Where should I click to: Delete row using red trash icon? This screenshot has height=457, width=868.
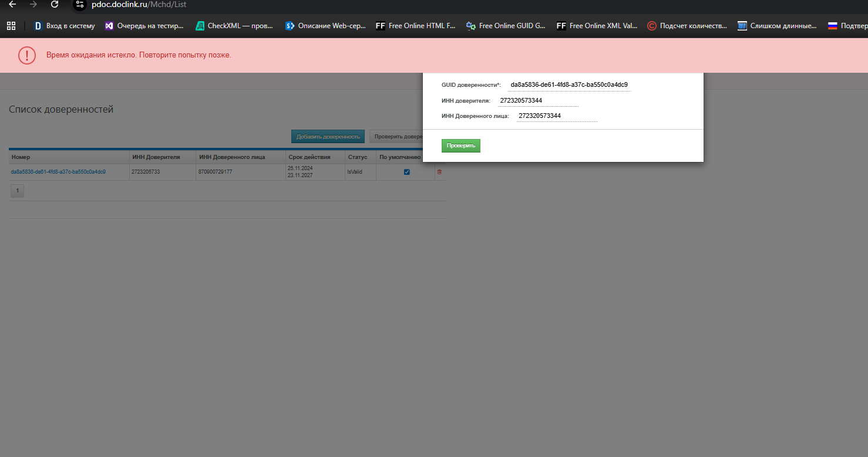point(439,172)
